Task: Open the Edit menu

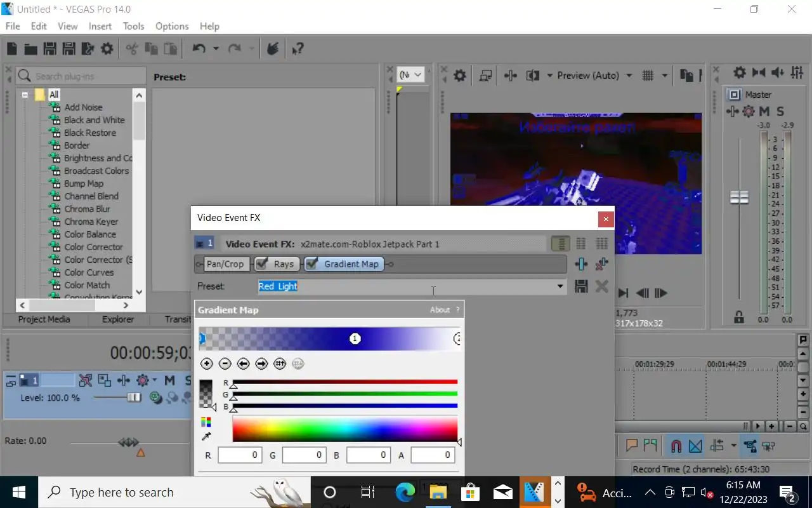Action: (39, 26)
